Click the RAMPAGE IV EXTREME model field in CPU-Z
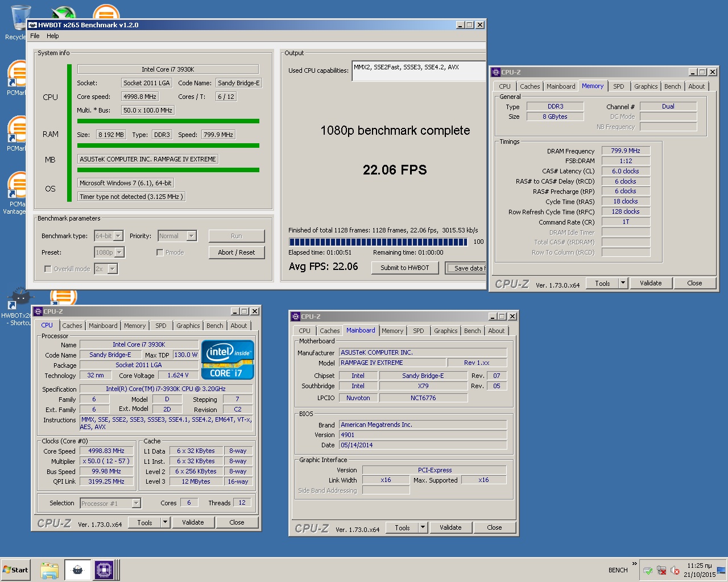 (392, 363)
